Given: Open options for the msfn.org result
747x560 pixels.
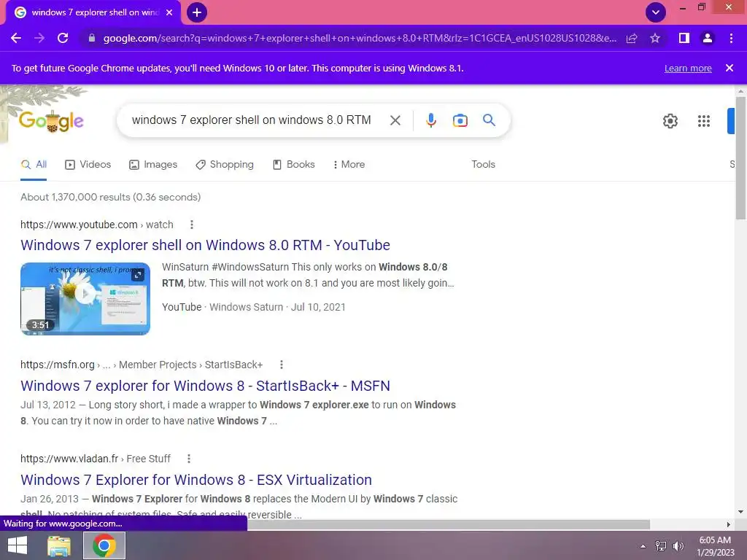Looking at the screenshot, I should coord(282,365).
